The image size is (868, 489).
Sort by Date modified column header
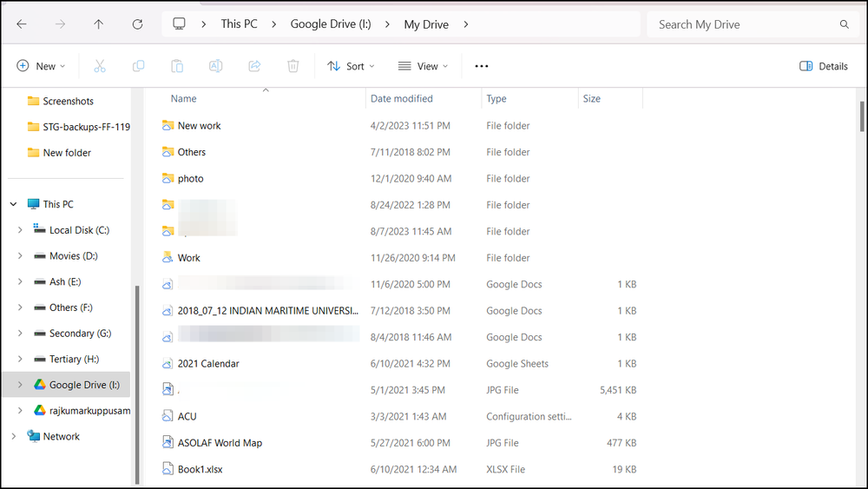(401, 98)
